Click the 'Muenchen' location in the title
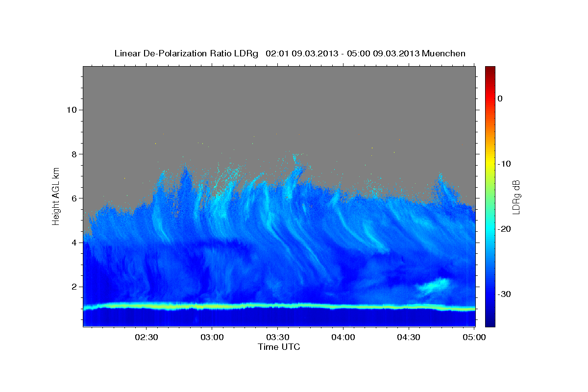The width and height of the screenshot is (588, 392). click(444, 53)
